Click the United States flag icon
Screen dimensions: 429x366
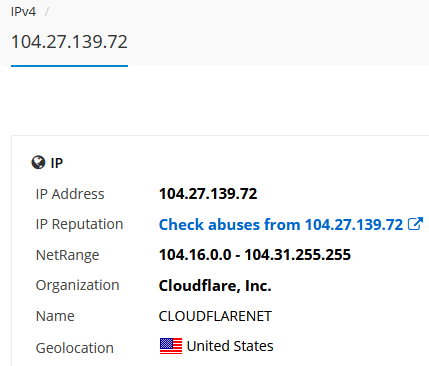(171, 346)
